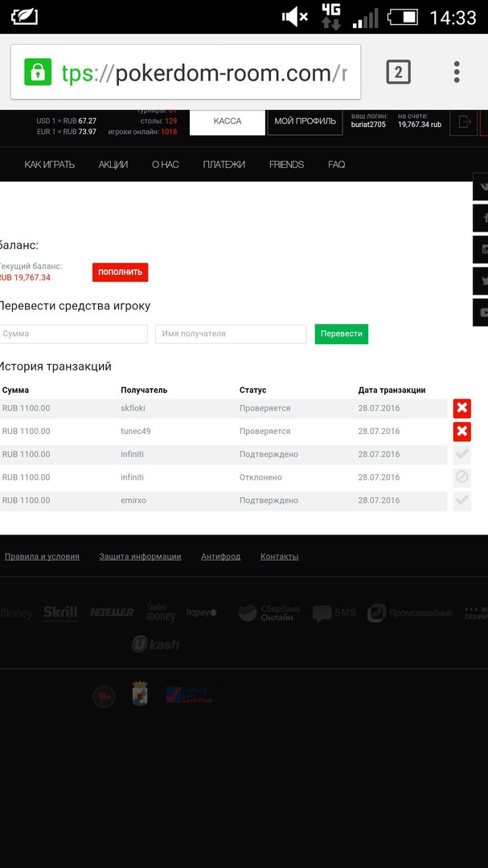This screenshot has width=488, height=868.
Task: Click the Ukash payment logo
Action: (x=156, y=644)
